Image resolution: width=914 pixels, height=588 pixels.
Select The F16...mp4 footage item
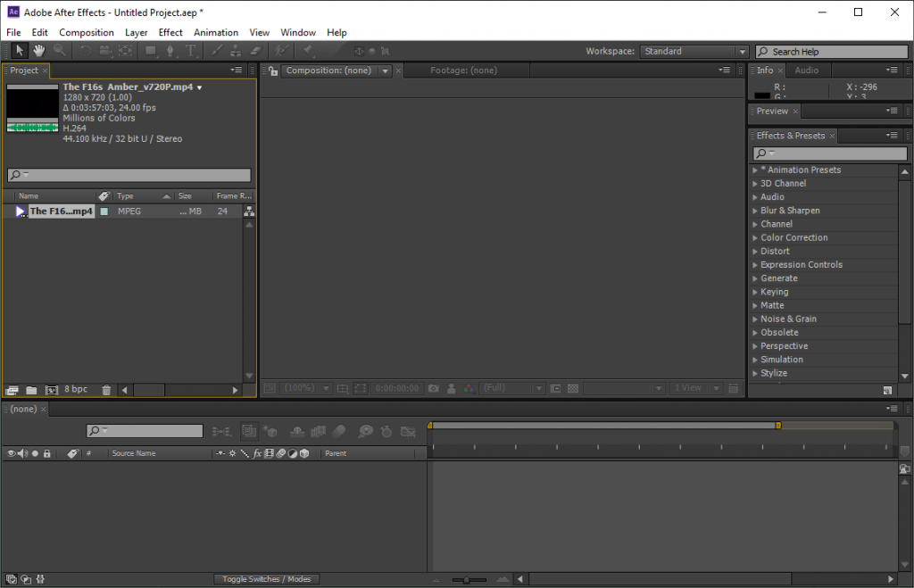click(x=61, y=211)
